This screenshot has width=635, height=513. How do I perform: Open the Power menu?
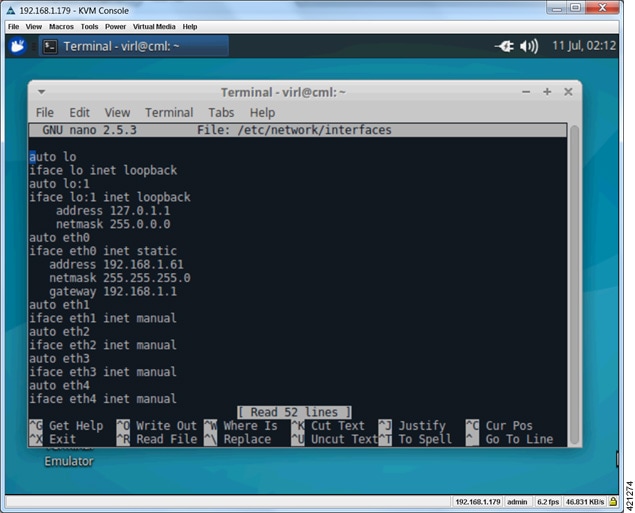point(115,27)
